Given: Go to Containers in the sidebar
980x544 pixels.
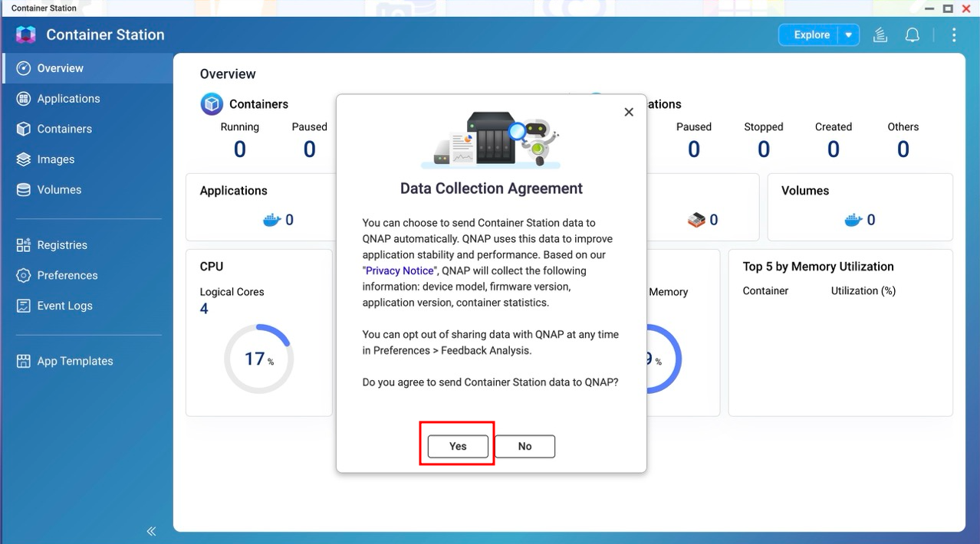Looking at the screenshot, I should (64, 129).
